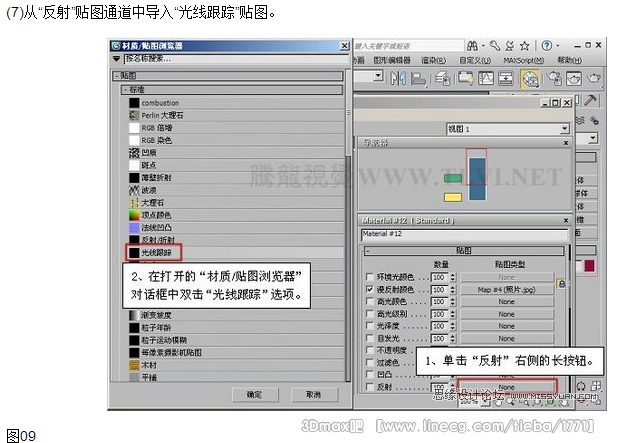The image size is (623, 443).
Task: Enable the 高光颜色 map checkbox
Action: click(x=370, y=302)
